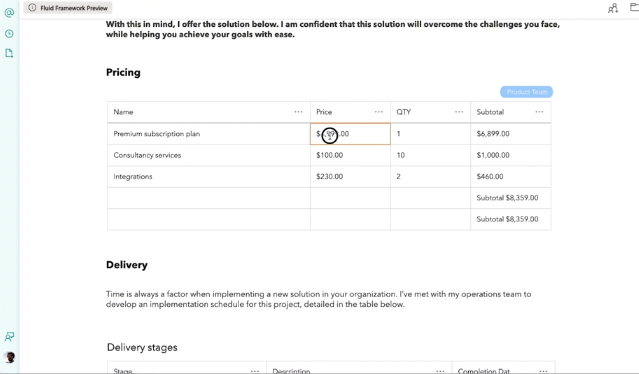Click the Fluid Framework Preview info icon
Screen dimensions: 639x374
32,8
